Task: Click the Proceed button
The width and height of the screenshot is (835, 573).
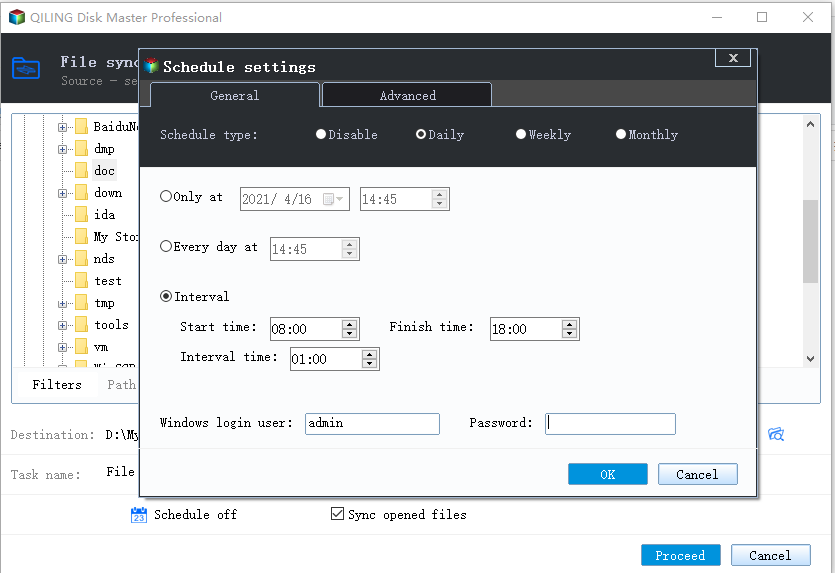Action: pyautogui.click(x=681, y=555)
